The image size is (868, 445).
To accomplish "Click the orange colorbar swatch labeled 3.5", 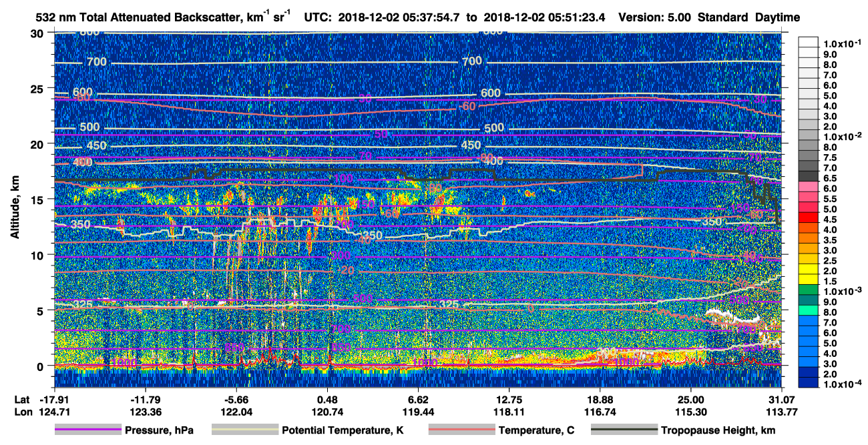I will [x=809, y=238].
